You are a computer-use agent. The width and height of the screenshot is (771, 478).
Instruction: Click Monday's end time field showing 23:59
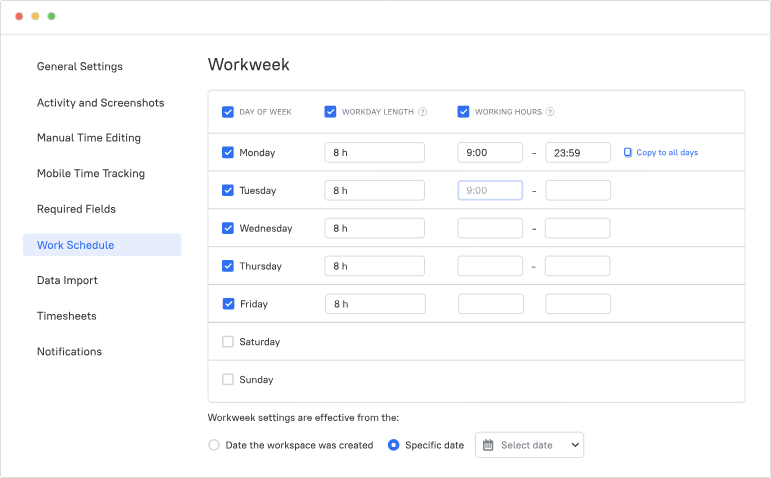[x=577, y=153]
